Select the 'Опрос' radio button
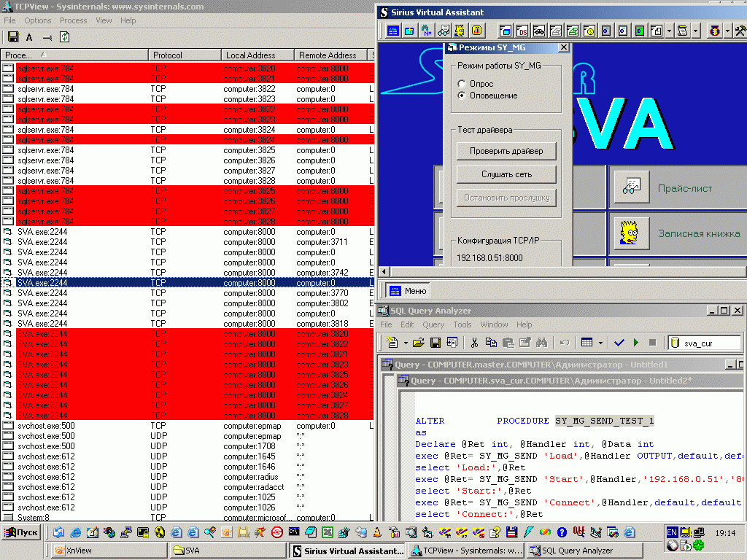 pos(461,84)
